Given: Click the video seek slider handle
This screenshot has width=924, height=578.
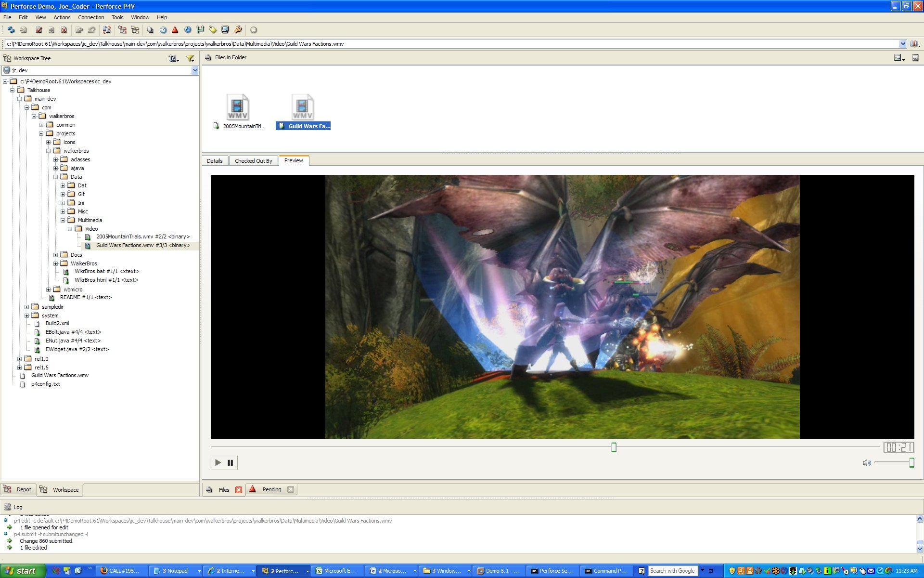Looking at the screenshot, I should [614, 447].
